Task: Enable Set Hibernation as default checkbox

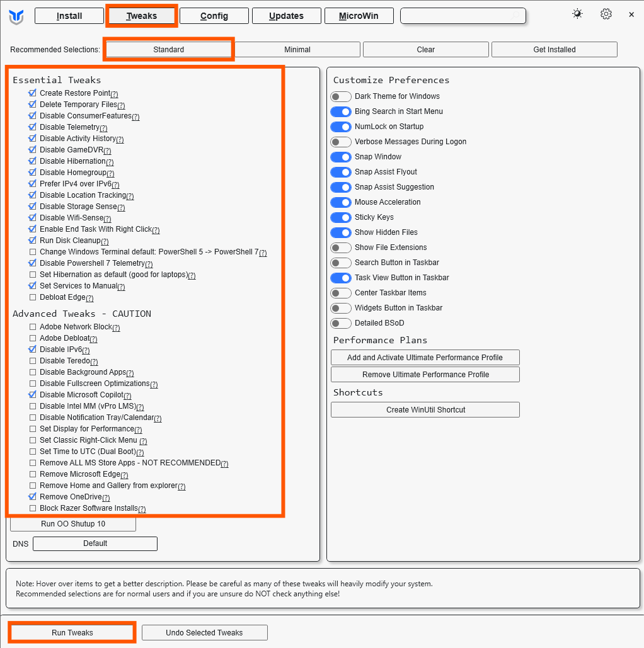Action: tap(33, 275)
